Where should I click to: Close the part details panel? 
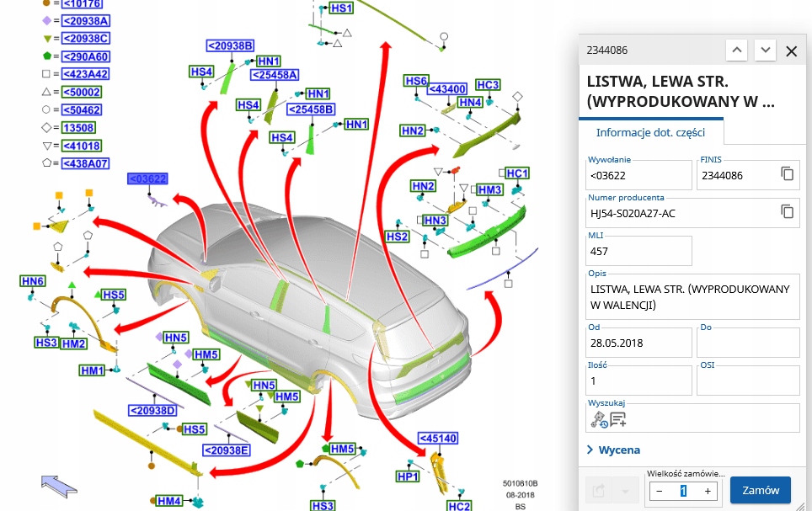coord(791,51)
